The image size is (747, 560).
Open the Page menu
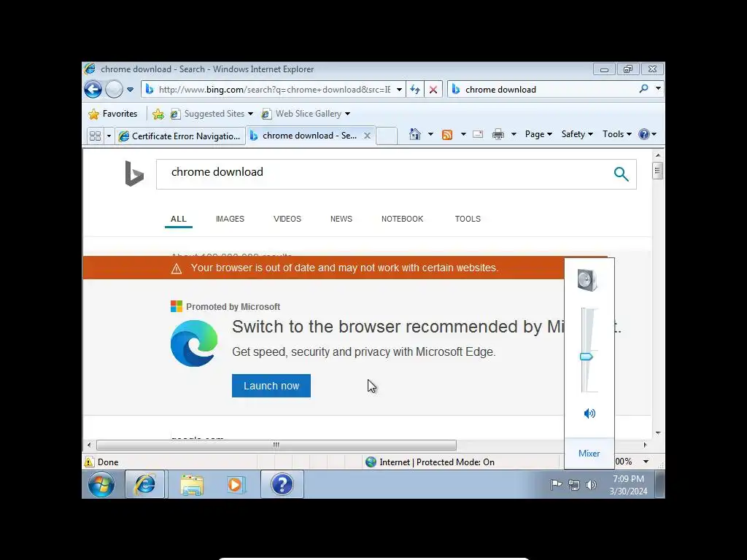[x=538, y=134]
